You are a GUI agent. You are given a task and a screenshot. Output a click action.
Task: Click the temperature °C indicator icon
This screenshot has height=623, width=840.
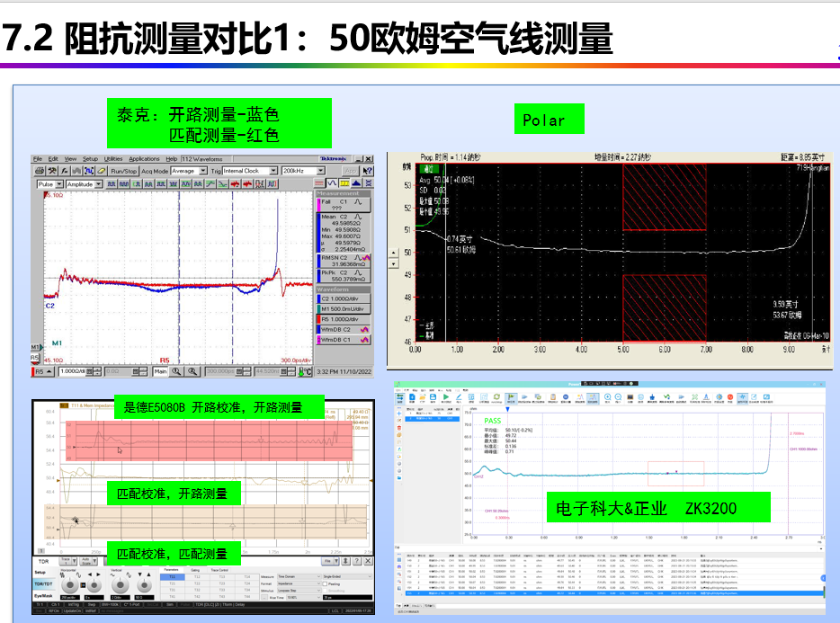(306, 371)
